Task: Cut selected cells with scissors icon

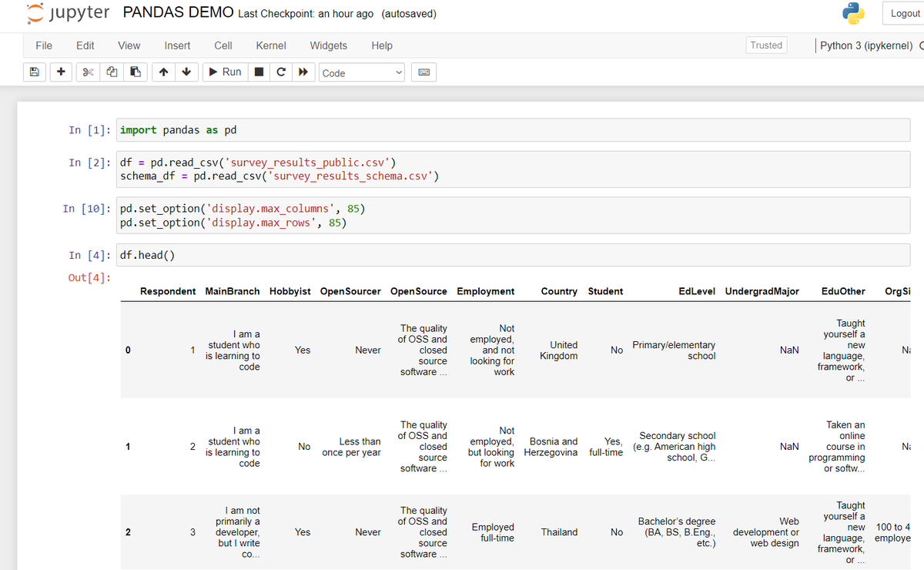Action: click(88, 72)
